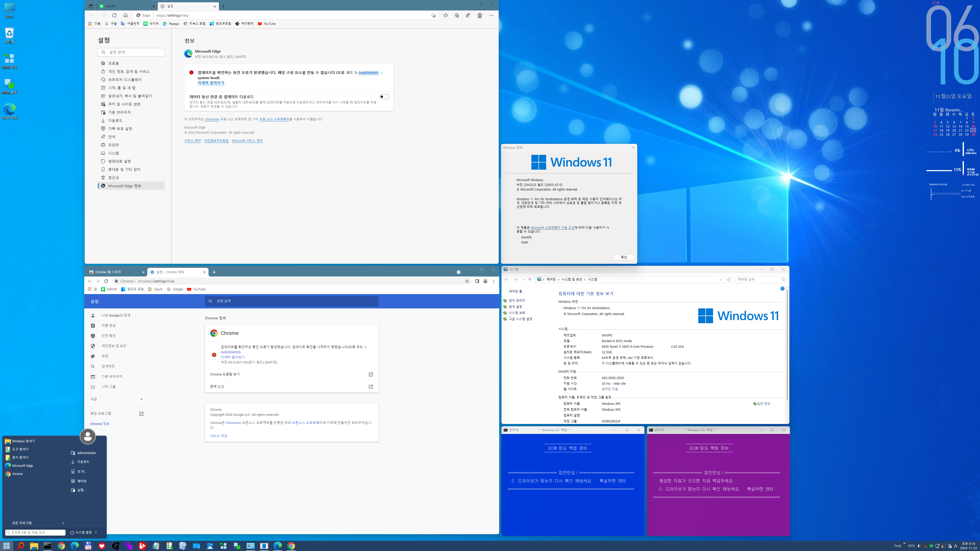Click volume speaker tray icon
Image resolution: width=980 pixels, height=551 pixels.
tap(919, 546)
